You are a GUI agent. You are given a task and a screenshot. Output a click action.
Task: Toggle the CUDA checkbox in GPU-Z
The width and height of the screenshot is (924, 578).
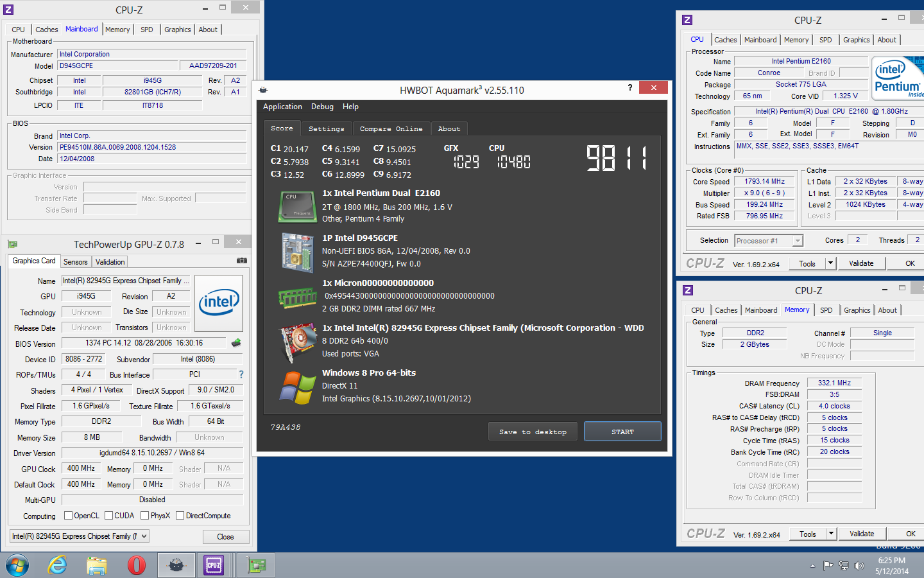pos(108,515)
